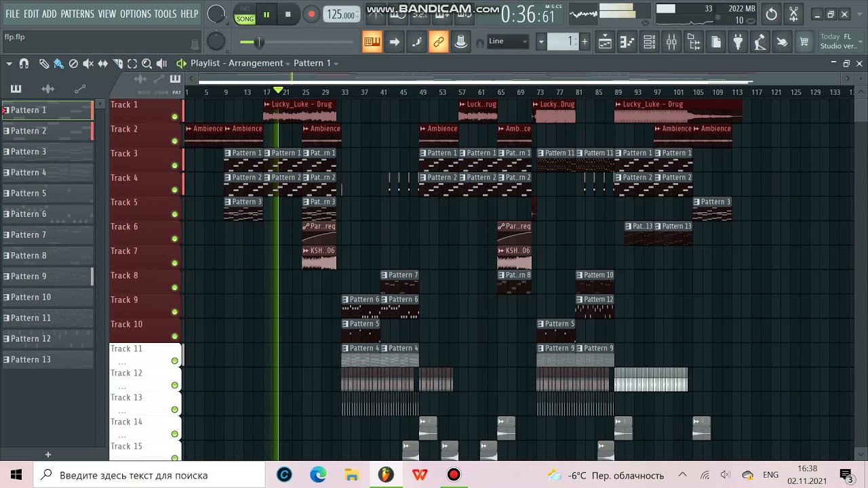The height and width of the screenshot is (488, 868).
Task: Turn the master pitch knob
Action: point(216,42)
